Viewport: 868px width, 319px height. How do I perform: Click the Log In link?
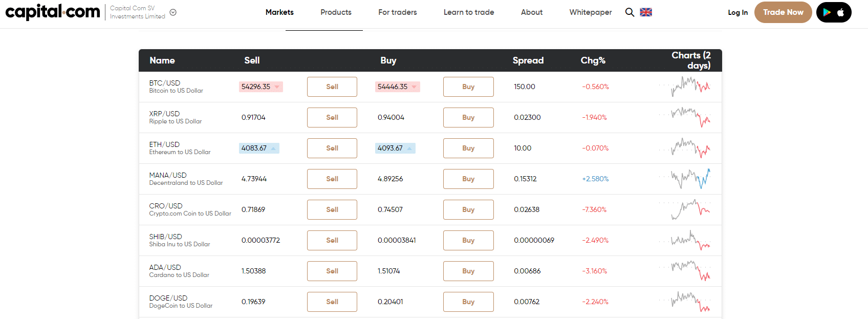click(x=737, y=12)
